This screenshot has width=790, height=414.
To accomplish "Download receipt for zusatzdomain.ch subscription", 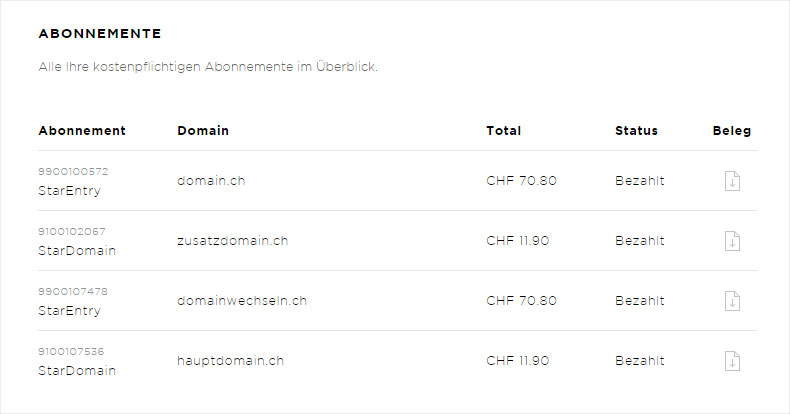I will (732, 241).
